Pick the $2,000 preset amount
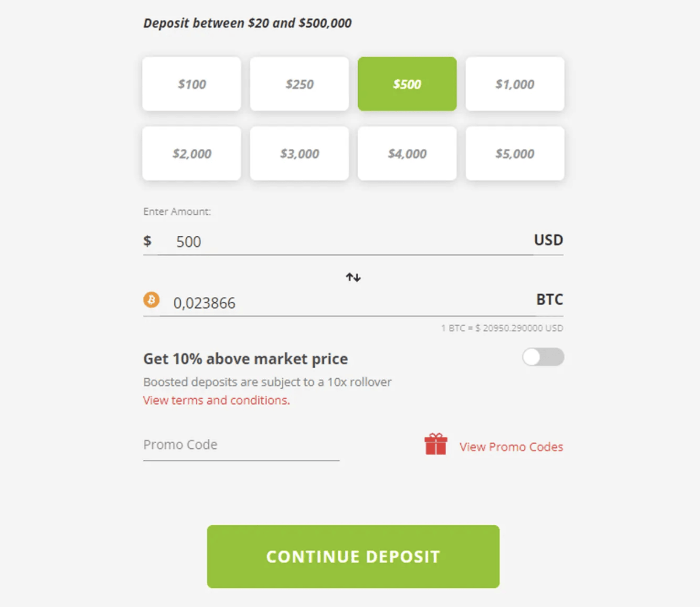Viewport: 700px width, 607px height. click(191, 154)
